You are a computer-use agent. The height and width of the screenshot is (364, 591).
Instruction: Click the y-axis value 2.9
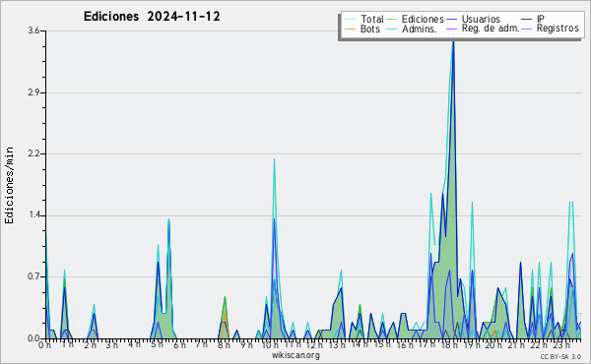[33, 92]
